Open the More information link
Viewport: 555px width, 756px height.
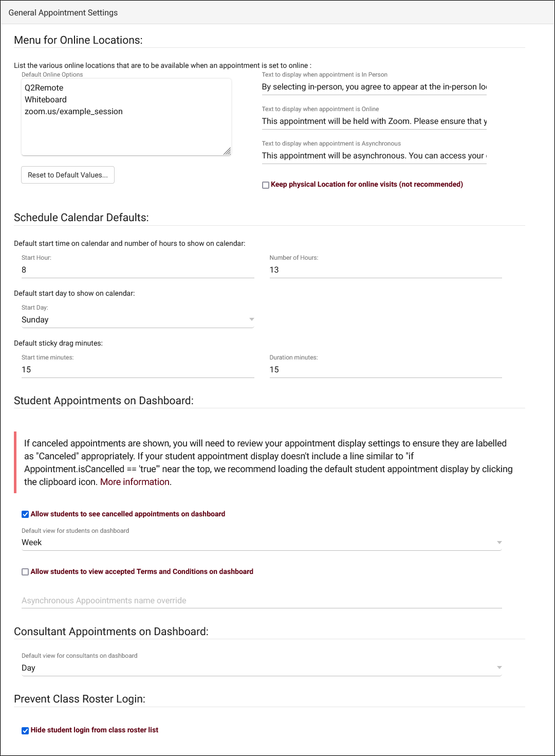tap(135, 482)
